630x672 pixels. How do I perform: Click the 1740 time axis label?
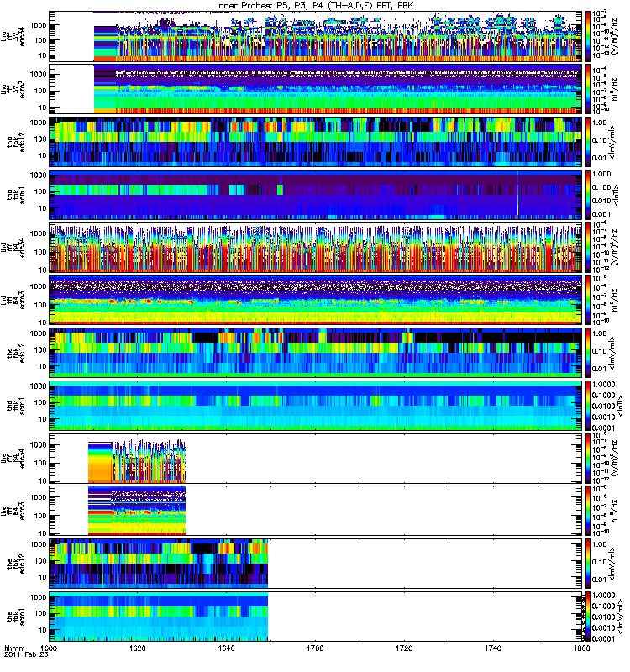pyautogui.click(x=493, y=648)
